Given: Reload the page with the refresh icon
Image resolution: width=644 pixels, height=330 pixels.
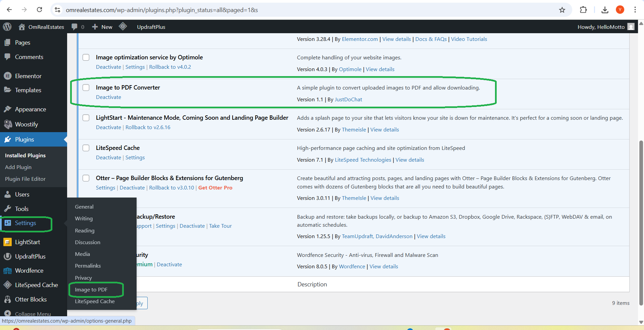Looking at the screenshot, I should pos(39,10).
